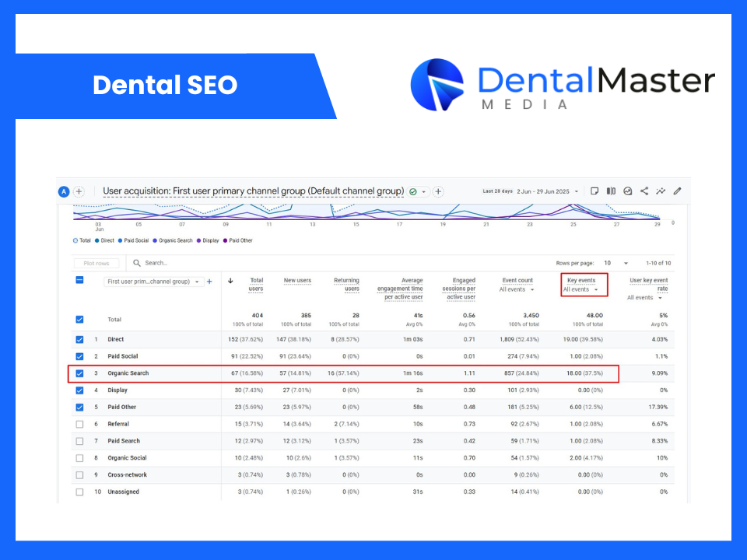
Task: Click the '2 Jun - 29 Jun 2025' date range
Action: (543, 191)
